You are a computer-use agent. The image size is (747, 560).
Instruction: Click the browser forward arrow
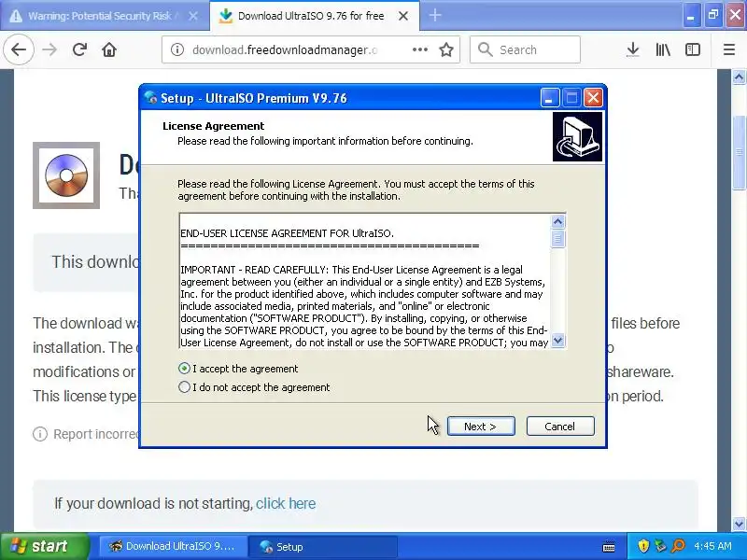coord(49,49)
